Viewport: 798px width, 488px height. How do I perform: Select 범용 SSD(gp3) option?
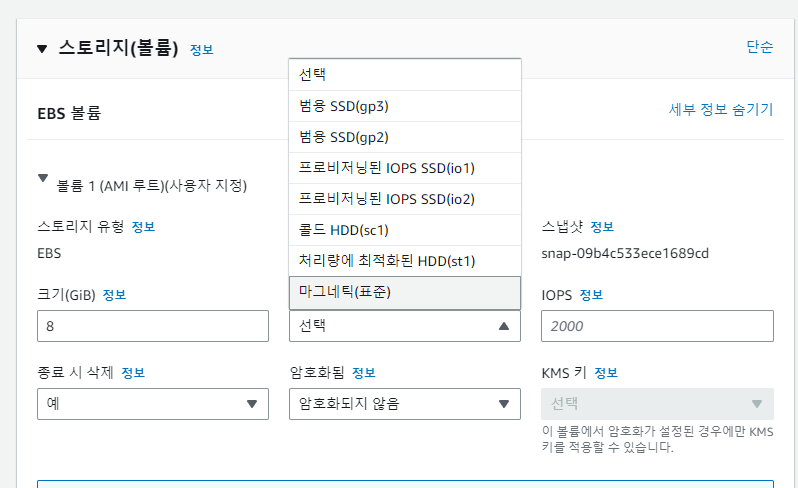[x=404, y=106]
